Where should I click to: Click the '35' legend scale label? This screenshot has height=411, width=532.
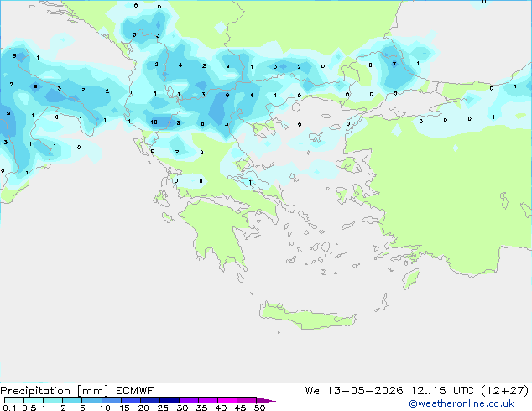coord(201,408)
